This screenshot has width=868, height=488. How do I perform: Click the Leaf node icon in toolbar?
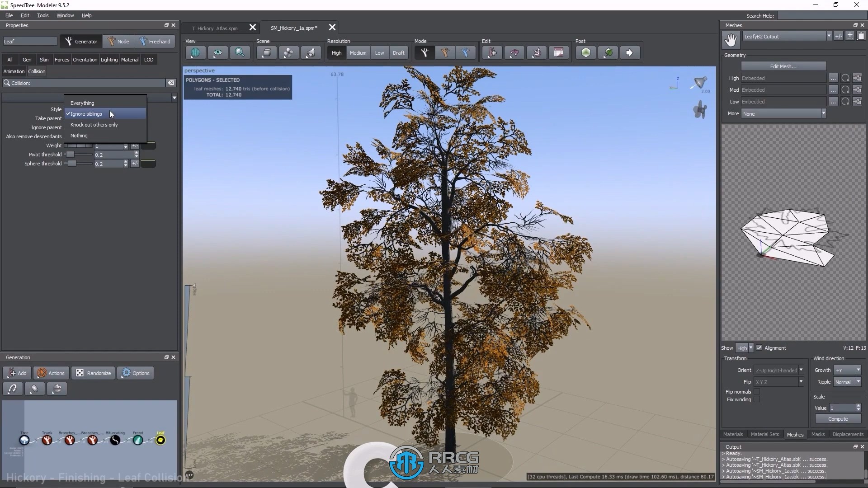(161, 440)
